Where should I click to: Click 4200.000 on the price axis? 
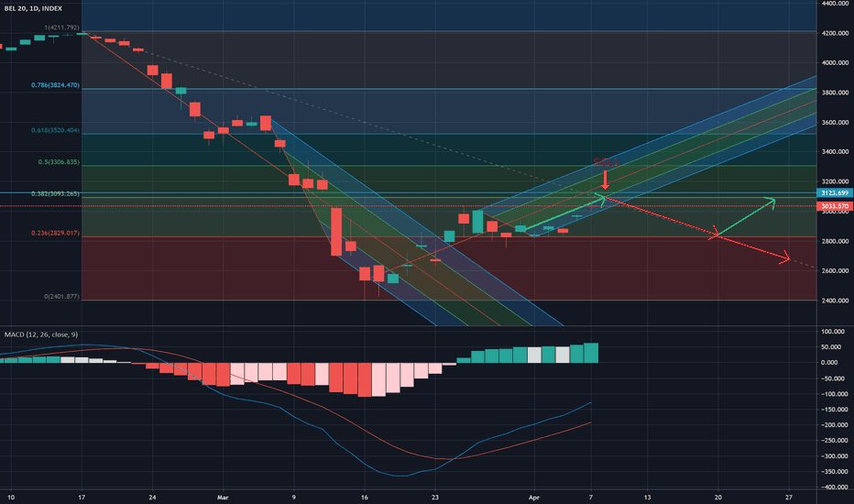836,33
